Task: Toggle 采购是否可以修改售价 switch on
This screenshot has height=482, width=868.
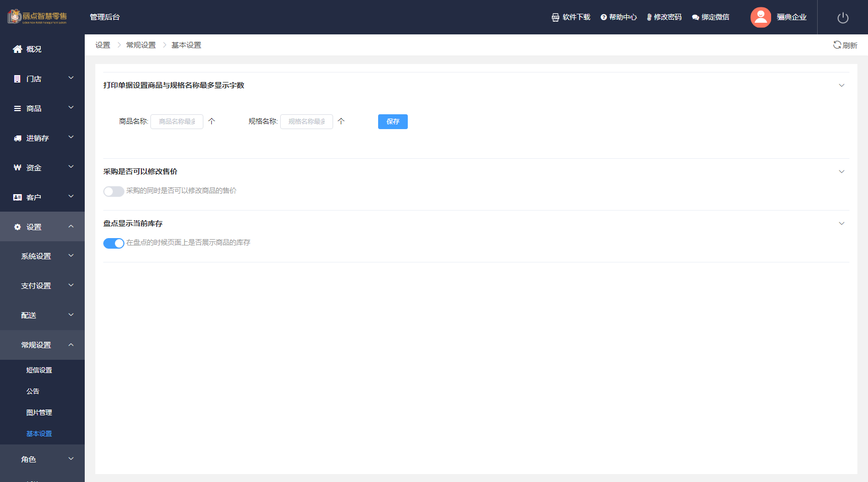Action: pyautogui.click(x=113, y=191)
